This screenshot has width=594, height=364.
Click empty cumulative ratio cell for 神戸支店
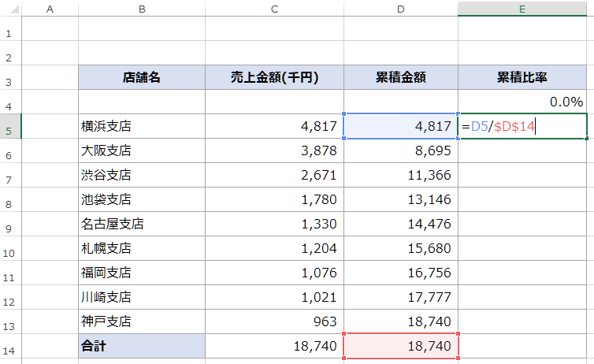pos(522,321)
